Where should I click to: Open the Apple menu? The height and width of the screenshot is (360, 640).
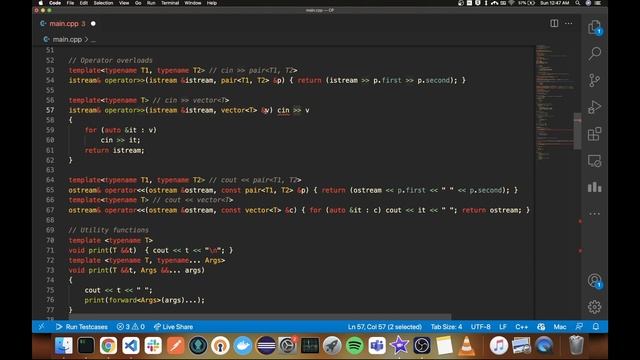coord(40,3)
